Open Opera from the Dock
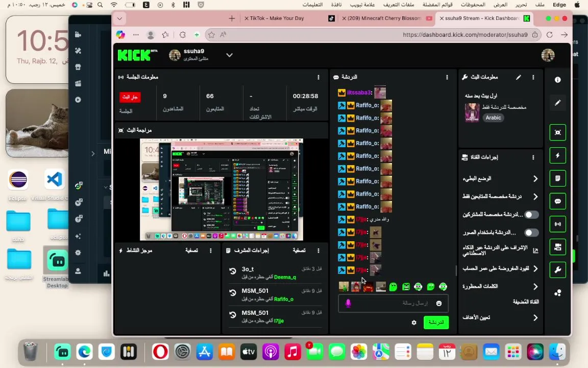 pos(160,352)
